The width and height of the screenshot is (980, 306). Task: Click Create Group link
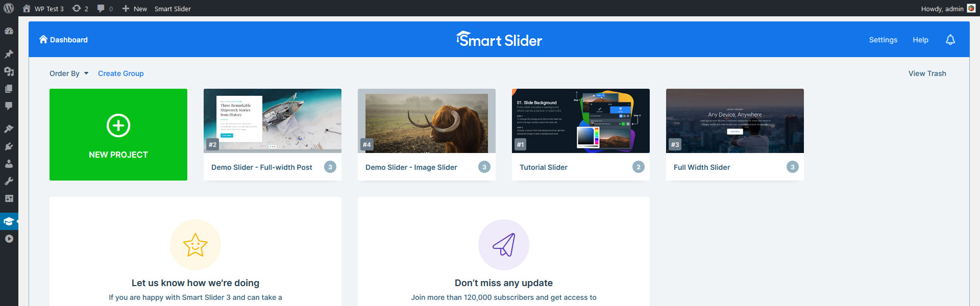click(x=121, y=73)
